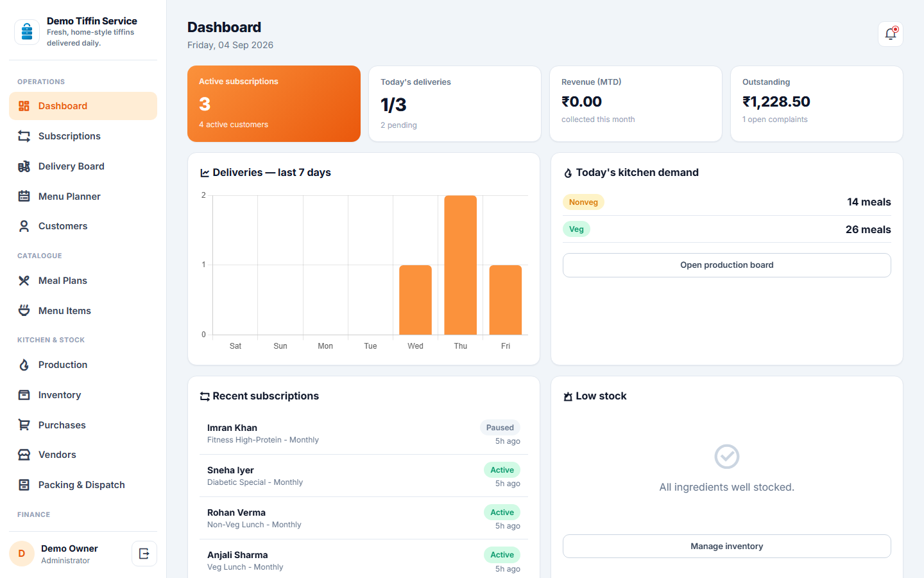Select Imran Khan subscription row
The image size is (924, 578).
[364, 433]
